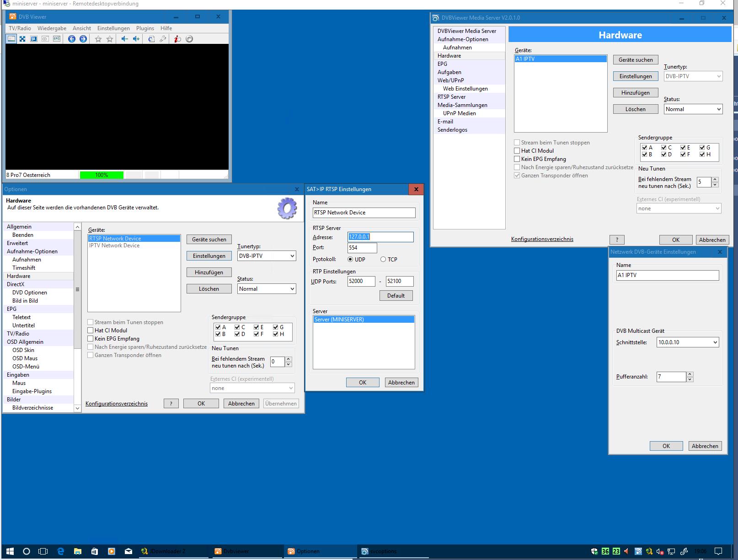Click Konfigurationsverzeichnis link in Media Server

pyautogui.click(x=542, y=239)
